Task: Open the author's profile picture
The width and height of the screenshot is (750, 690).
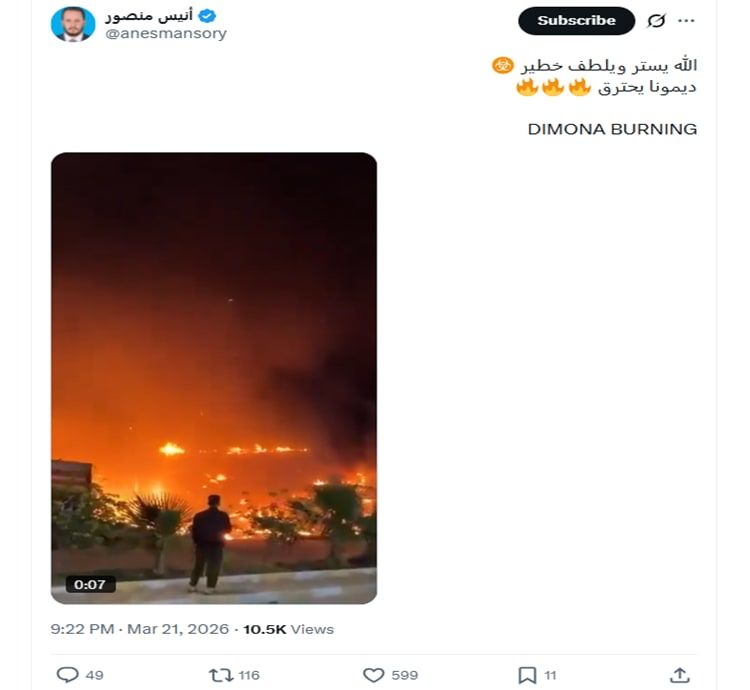Action: click(x=73, y=24)
